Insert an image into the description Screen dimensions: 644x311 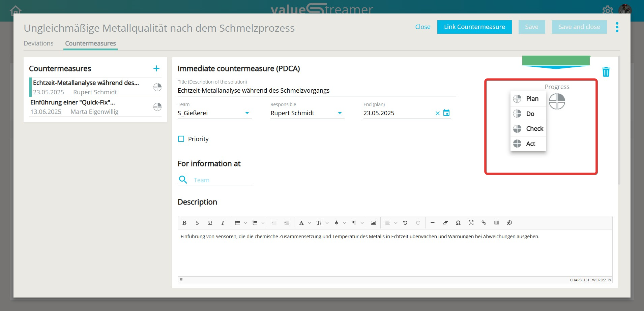(x=373, y=223)
